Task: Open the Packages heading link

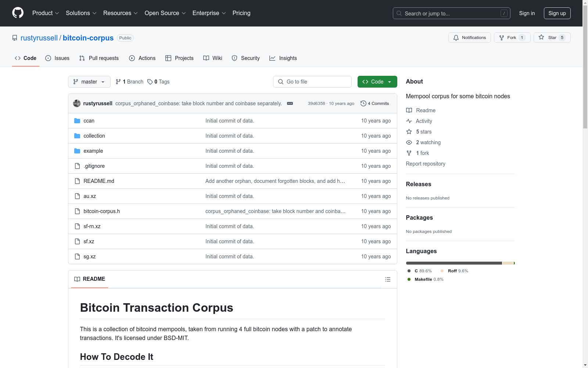Action: (x=419, y=217)
